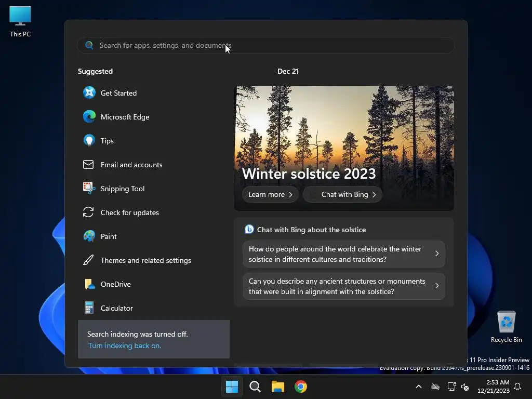
Task: Launch Google Chrome from taskbar
Action: point(301,387)
